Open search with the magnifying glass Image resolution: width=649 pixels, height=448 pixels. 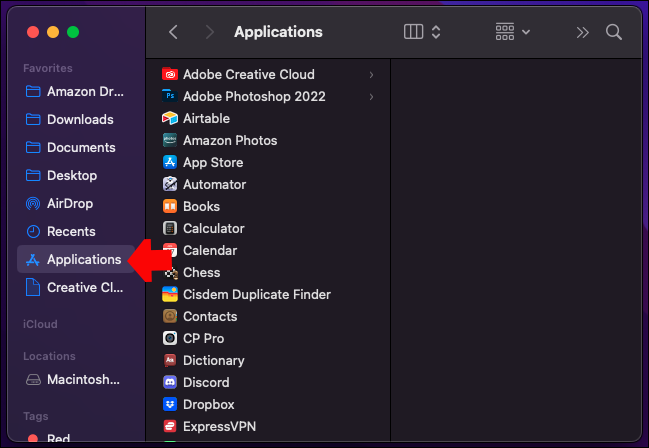(x=614, y=32)
